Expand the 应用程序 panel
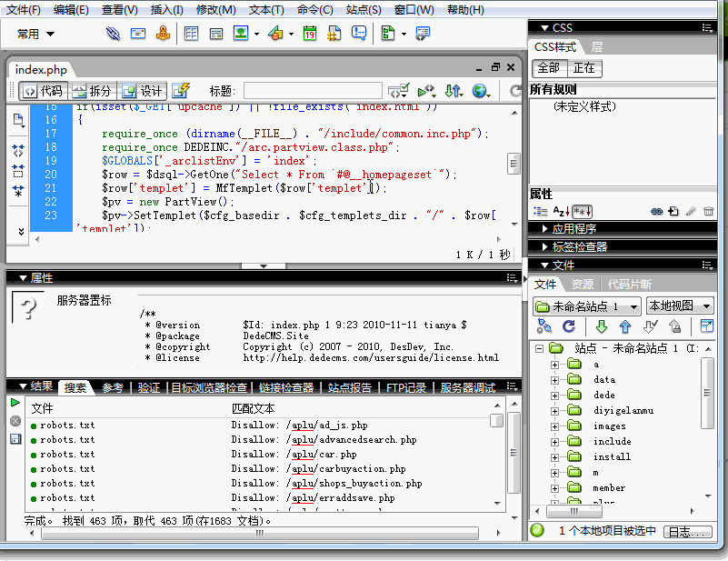Screen dimensions: 728x561 pos(573,229)
